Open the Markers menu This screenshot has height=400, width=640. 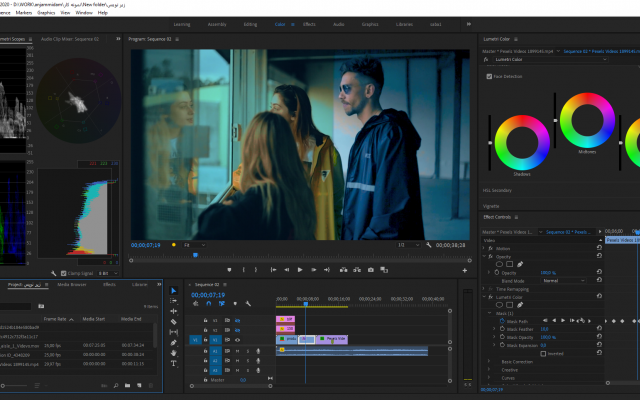24,13
